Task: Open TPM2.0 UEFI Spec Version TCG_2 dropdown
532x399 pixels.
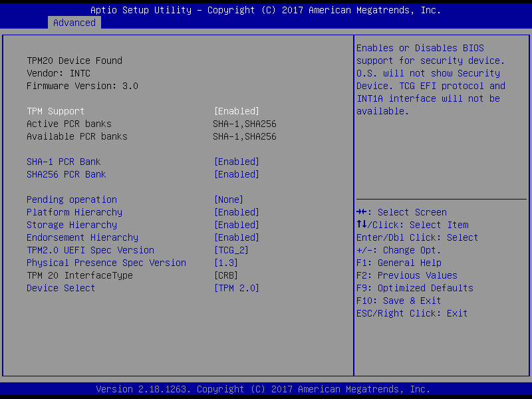Action: click(x=231, y=250)
